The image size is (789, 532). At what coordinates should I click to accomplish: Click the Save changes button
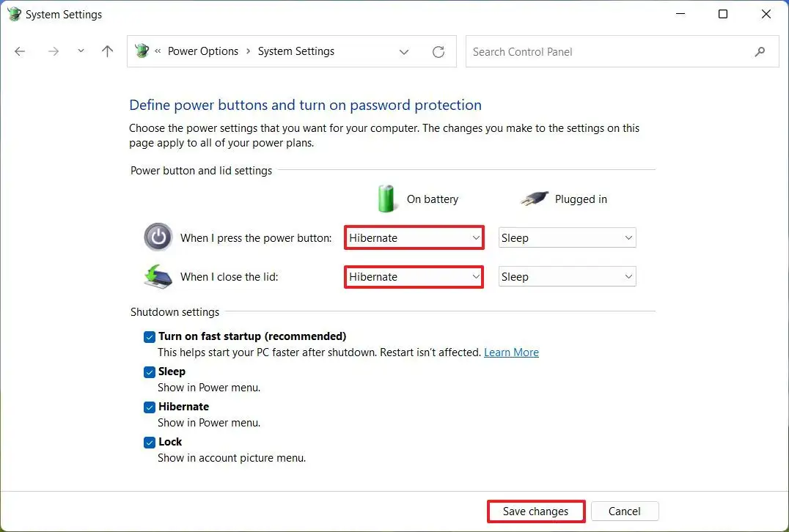[536, 511]
